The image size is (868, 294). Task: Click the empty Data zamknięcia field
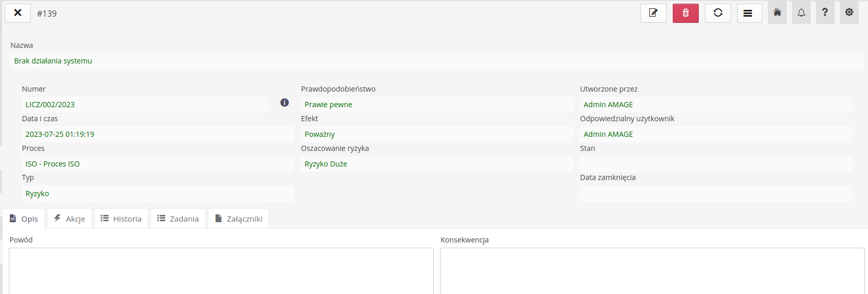pyautogui.click(x=715, y=194)
